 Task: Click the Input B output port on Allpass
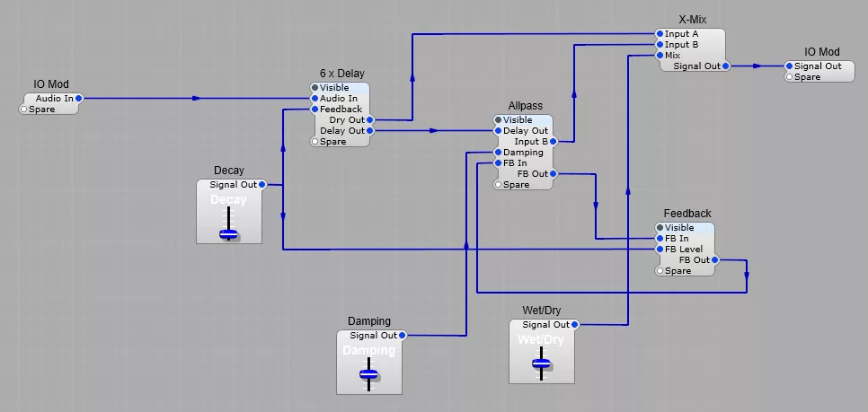point(553,142)
